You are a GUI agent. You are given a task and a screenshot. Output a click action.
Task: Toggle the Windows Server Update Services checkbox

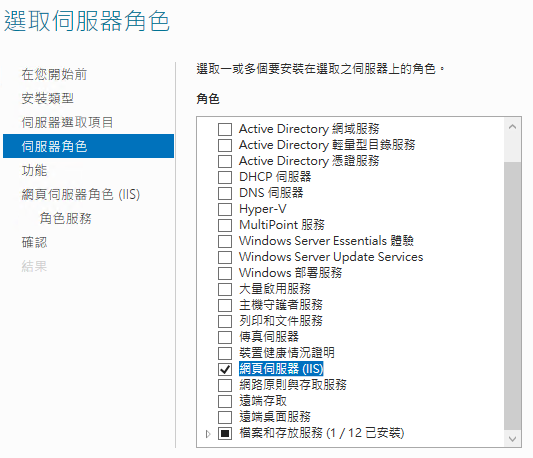[x=225, y=257]
